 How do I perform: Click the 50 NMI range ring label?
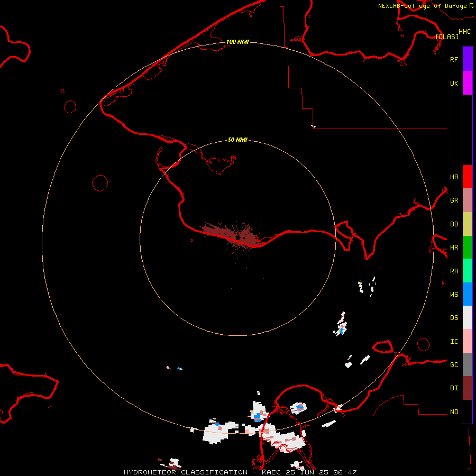click(x=237, y=140)
